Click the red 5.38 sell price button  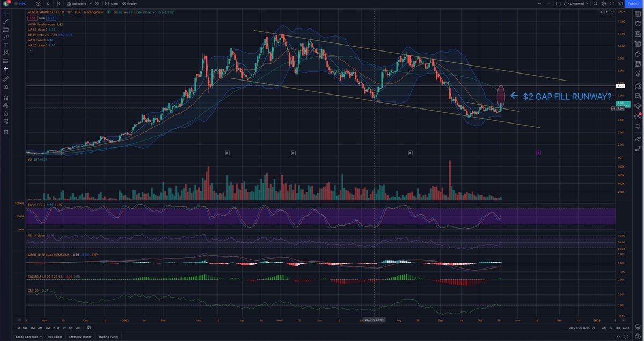click(x=31, y=18)
